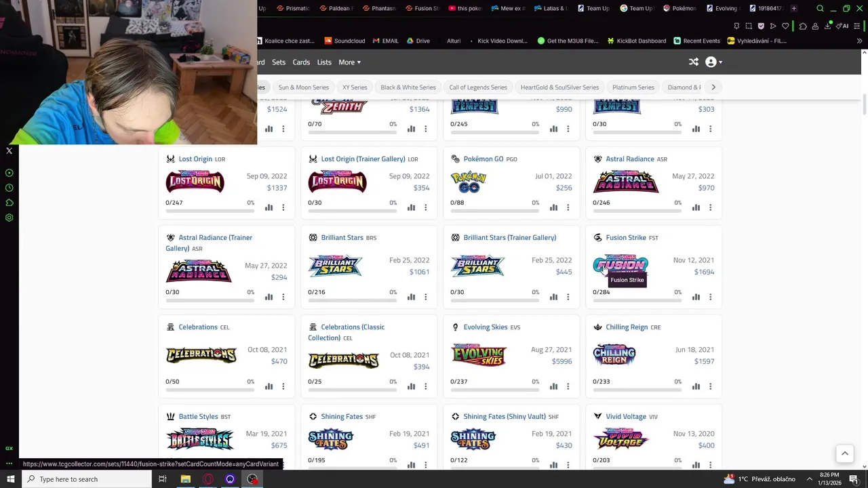Select the Platinum Series chip
Viewport: 868px width, 488px height.
[x=633, y=87]
